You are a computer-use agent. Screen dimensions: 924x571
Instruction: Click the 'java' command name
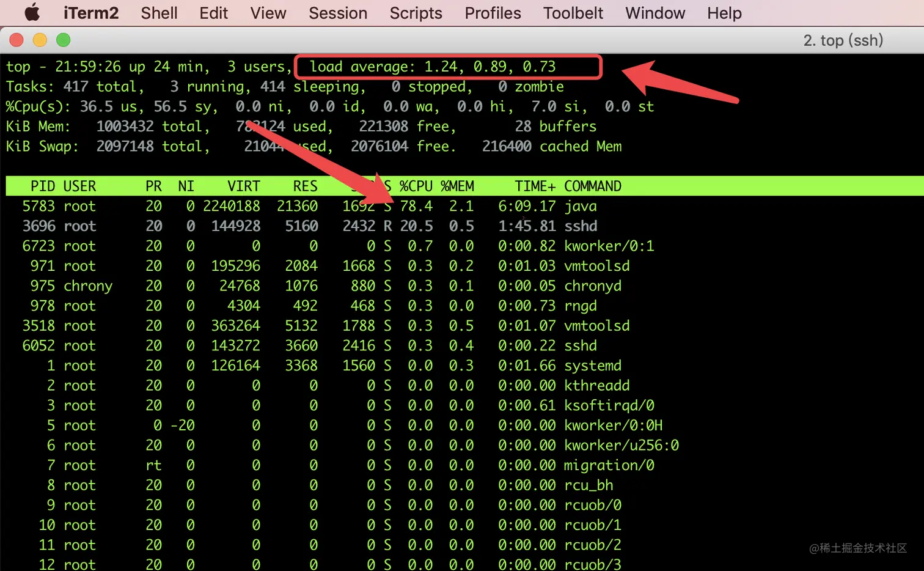(x=581, y=207)
